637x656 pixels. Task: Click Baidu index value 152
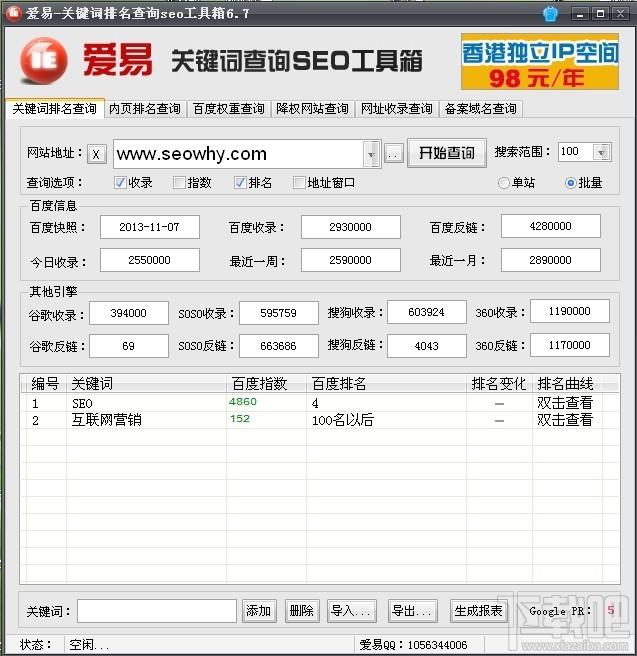240,419
